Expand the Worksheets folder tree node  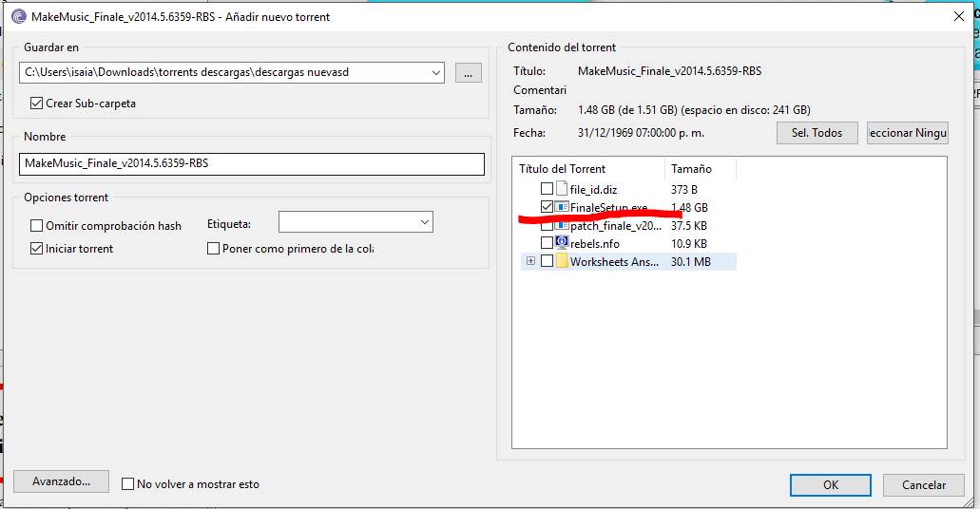(x=530, y=261)
